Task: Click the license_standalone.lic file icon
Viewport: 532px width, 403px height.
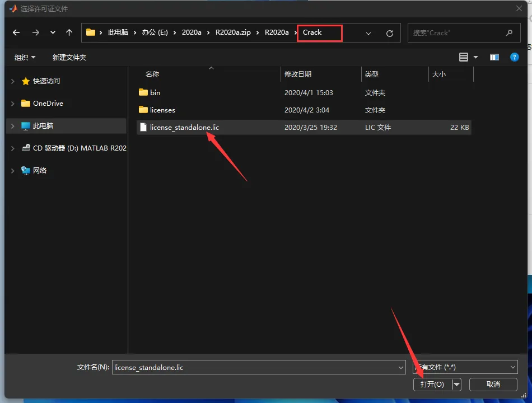Action: click(x=143, y=127)
